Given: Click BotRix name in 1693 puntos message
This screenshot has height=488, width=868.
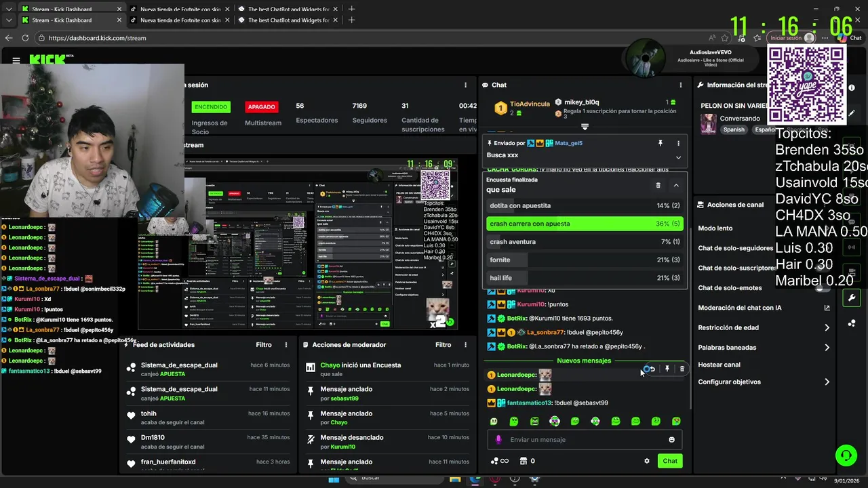Looking at the screenshot, I should click(517, 319).
